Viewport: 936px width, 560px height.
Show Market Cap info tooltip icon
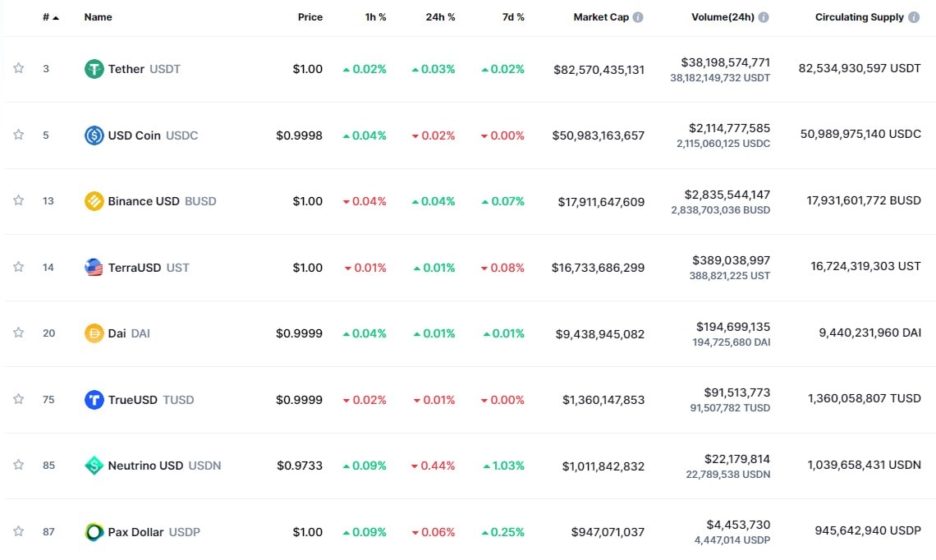click(x=638, y=17)
